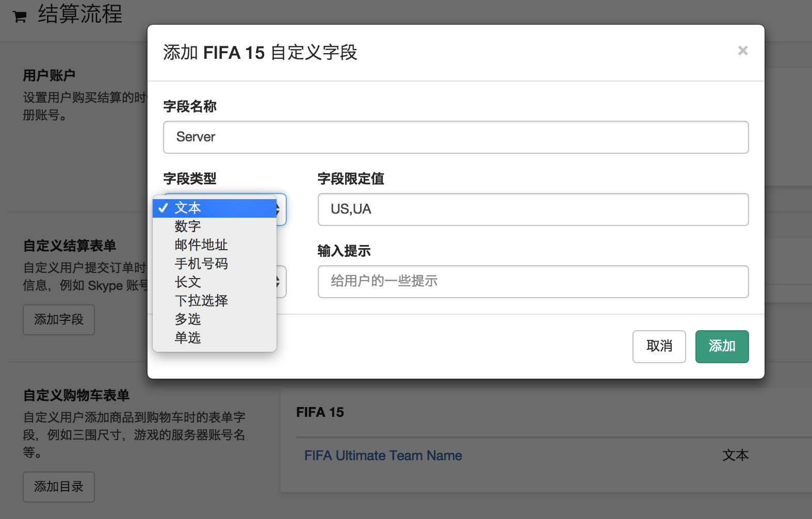Close the add custom field dialog

742,51
